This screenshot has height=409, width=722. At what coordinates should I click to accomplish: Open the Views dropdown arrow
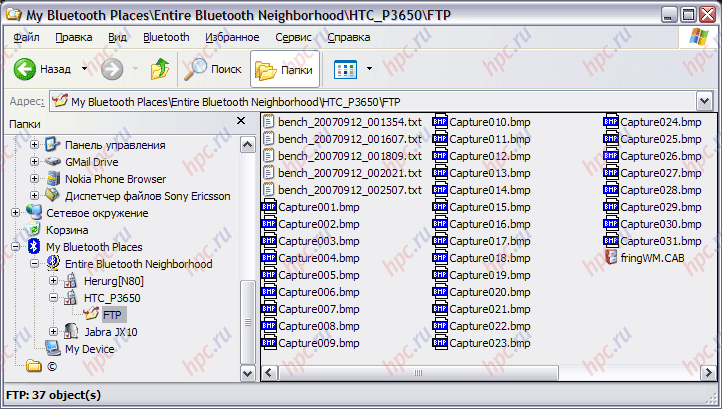tap(369, 69)
